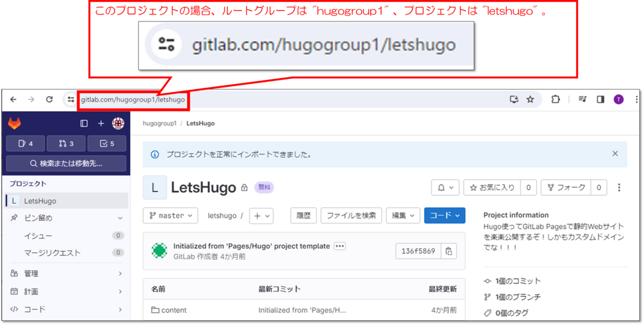Click Last commit column header

(x=280, y=289)
